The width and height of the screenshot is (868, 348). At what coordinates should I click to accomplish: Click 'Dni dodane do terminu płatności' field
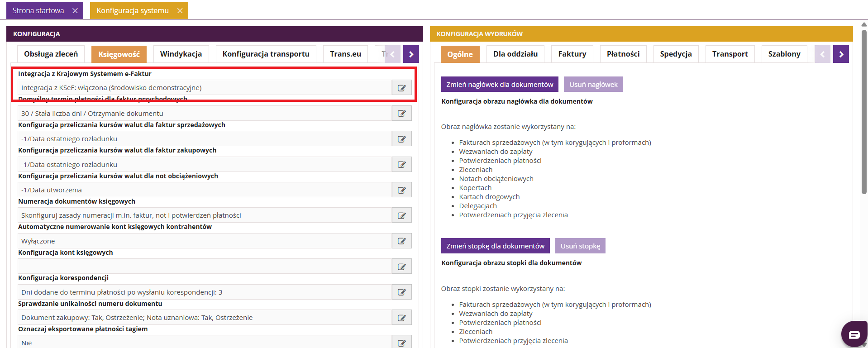(x=205, y=292)
